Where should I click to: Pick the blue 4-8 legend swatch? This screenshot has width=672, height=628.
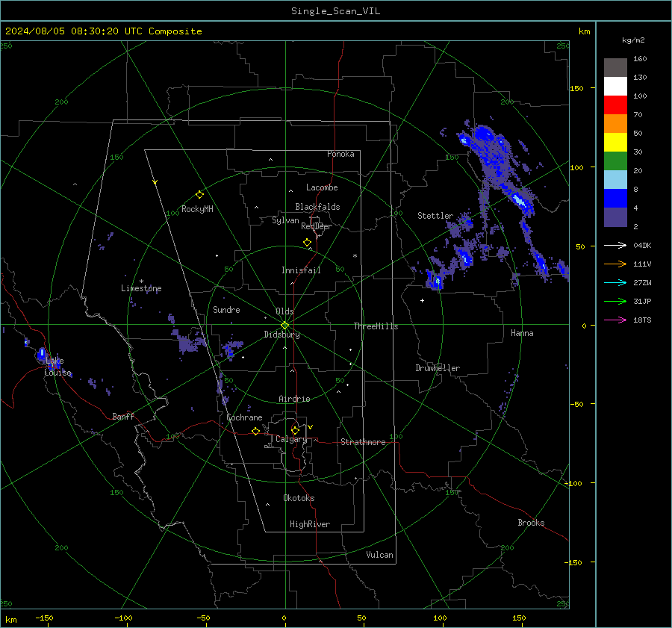click(x=615, y=199)
